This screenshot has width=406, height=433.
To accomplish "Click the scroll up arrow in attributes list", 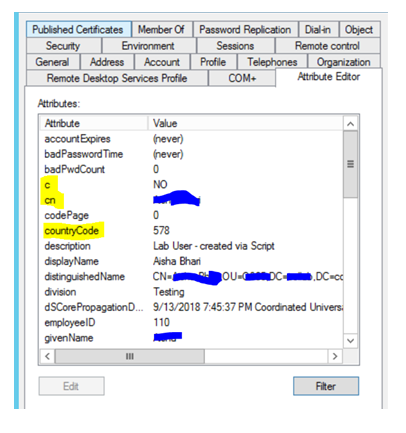I will pyautogui.click(x=350, y=124).
